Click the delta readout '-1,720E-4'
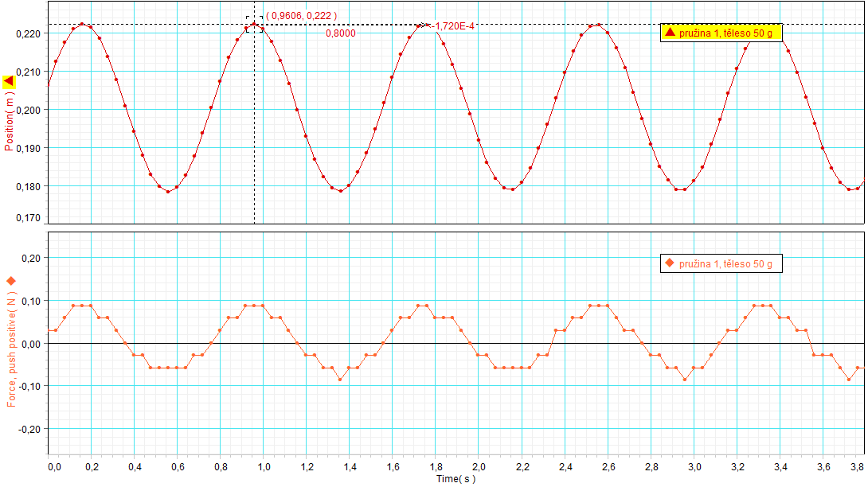Image resolution: width=868 pixels, height=487 pixels. coord(454,26)
